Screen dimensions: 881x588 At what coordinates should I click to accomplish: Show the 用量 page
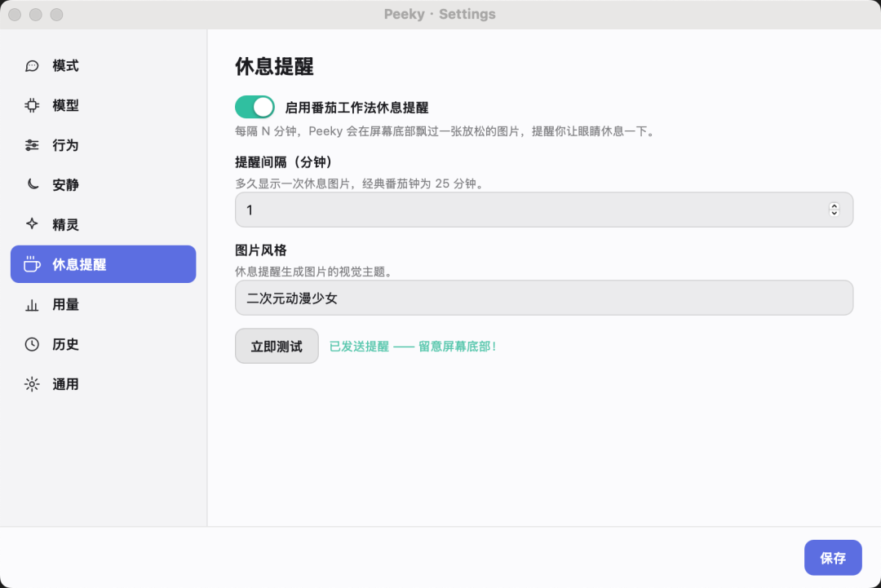tap(104, 305)
